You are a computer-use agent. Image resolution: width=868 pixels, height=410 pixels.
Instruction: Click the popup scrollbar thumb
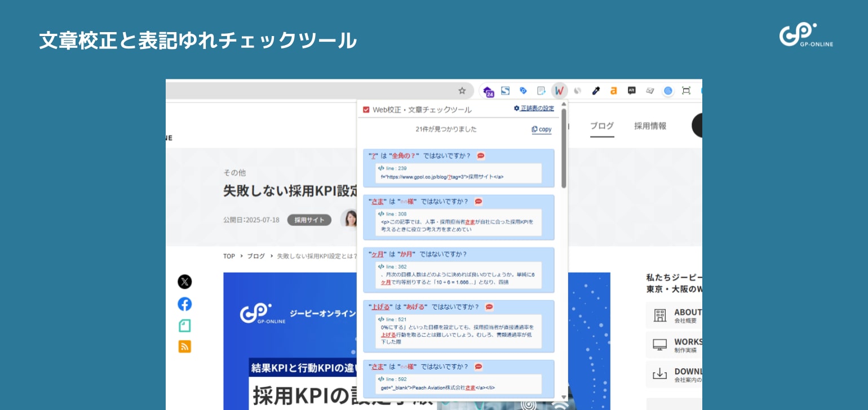click(x=564, y=148)
